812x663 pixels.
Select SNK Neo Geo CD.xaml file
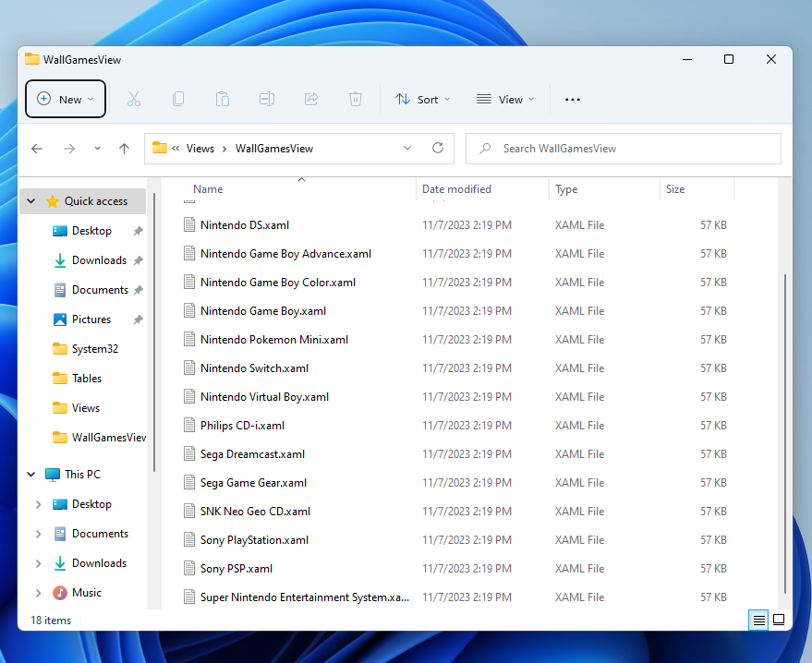255,512
